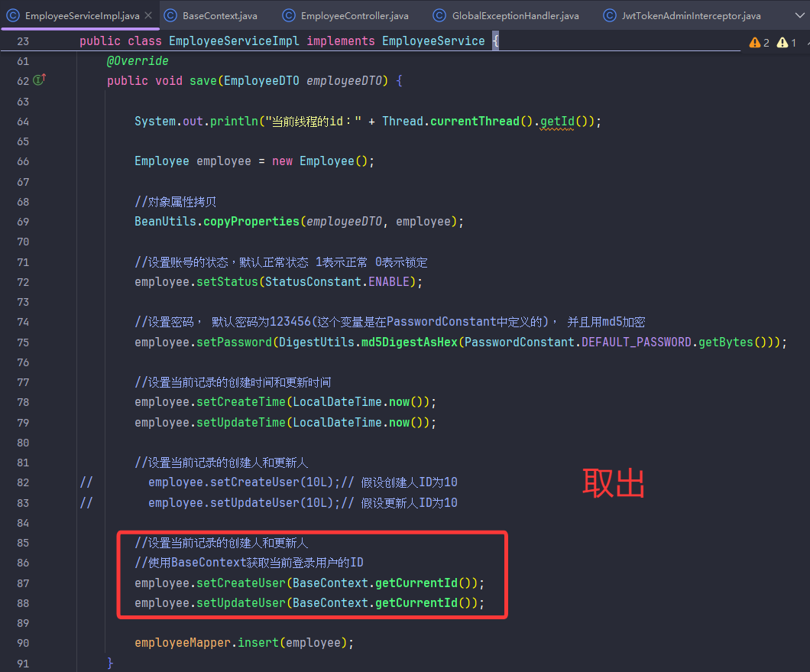Click setCreateTime call on line 78
The height and width of the screenshot is (672, 810).
click(x=241, y=402)
